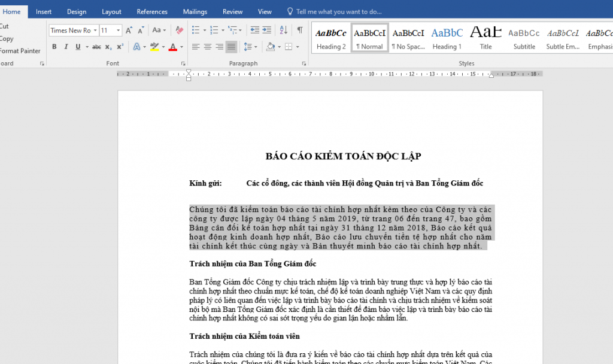Click Tell me what you want to do
The height and width of the screenshot is (364, 613).
339,12
